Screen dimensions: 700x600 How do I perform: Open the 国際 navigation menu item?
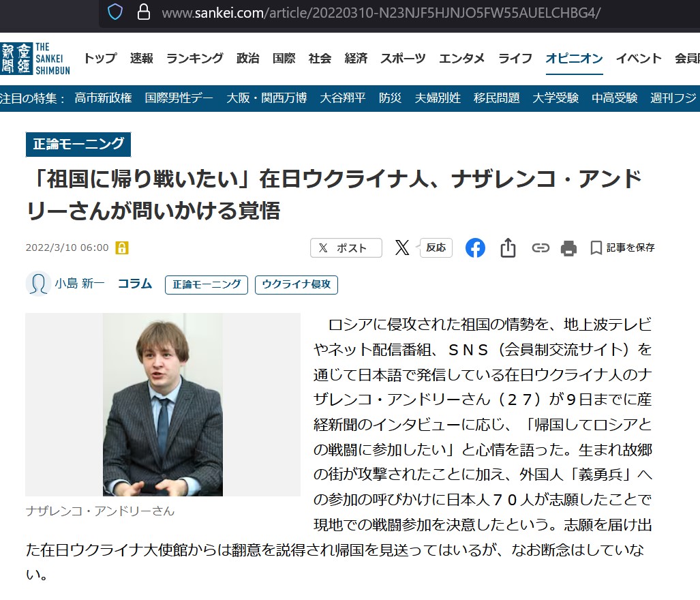click(284, 59)
